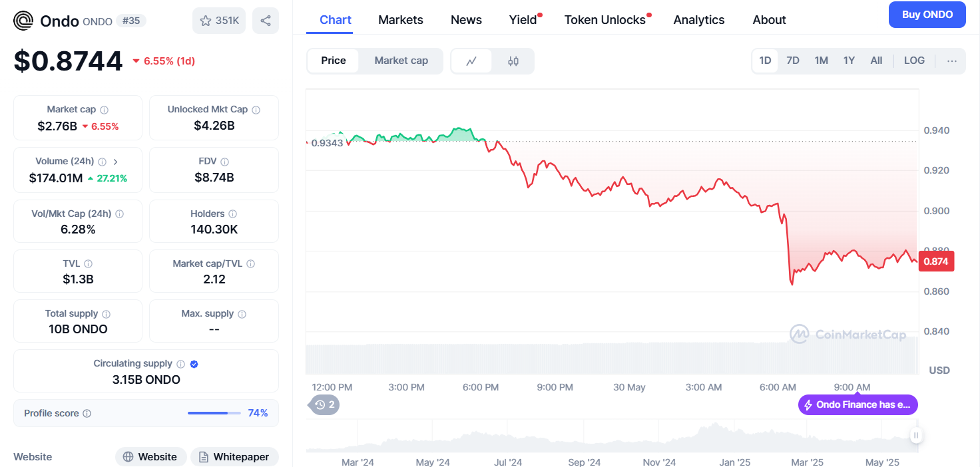Switch chart to Market cap view

tap(401, 61)
